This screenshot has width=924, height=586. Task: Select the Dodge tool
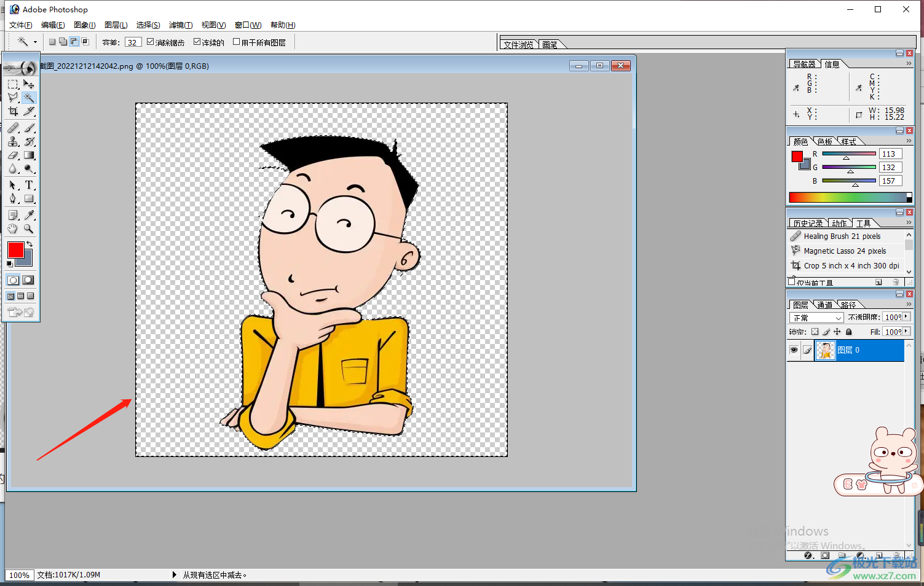point(29,168)
